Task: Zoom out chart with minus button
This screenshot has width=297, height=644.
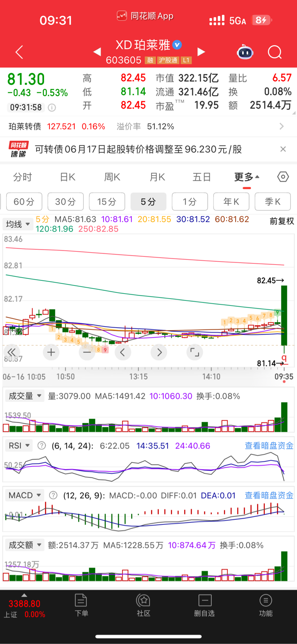Action: pos(87,352)
